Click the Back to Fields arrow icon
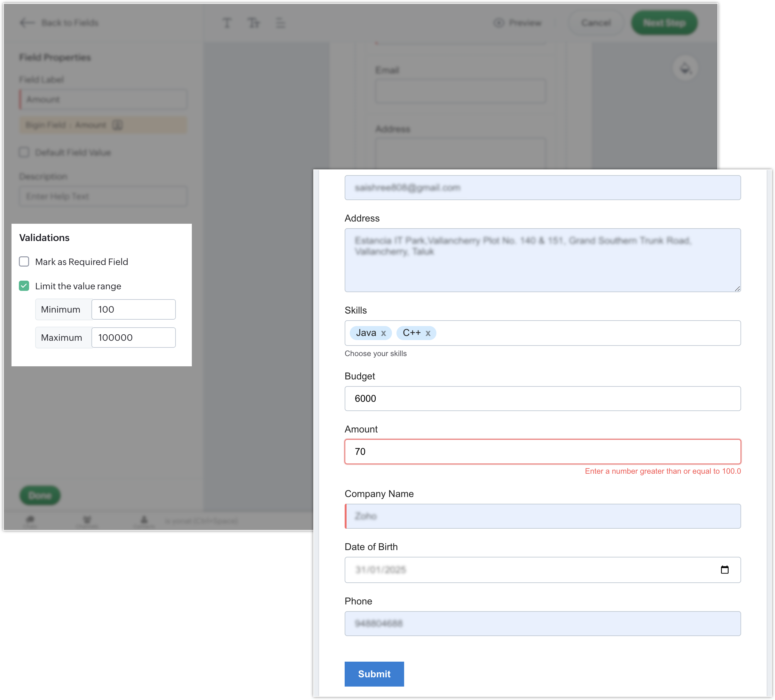The width and height of the screenshot is (775, 700). pos(27,23)
